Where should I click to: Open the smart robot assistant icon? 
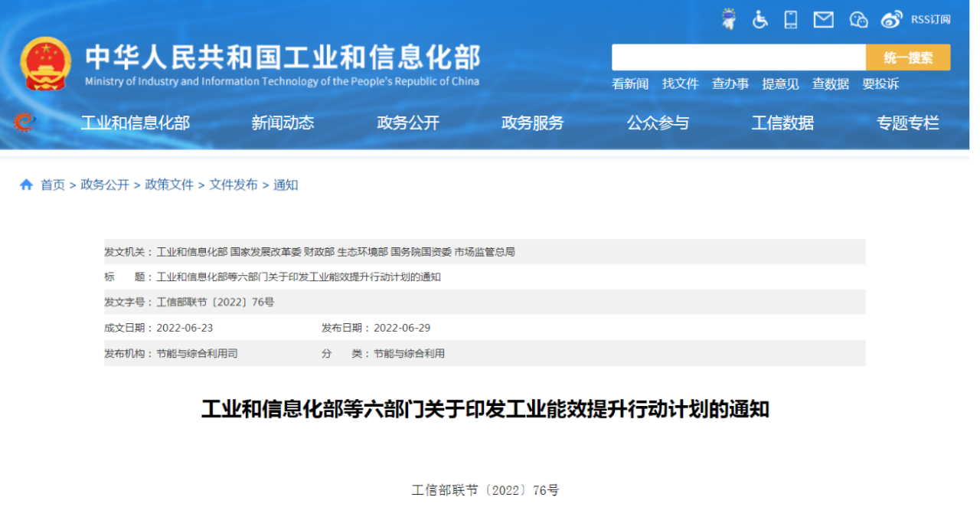[729, 19]
